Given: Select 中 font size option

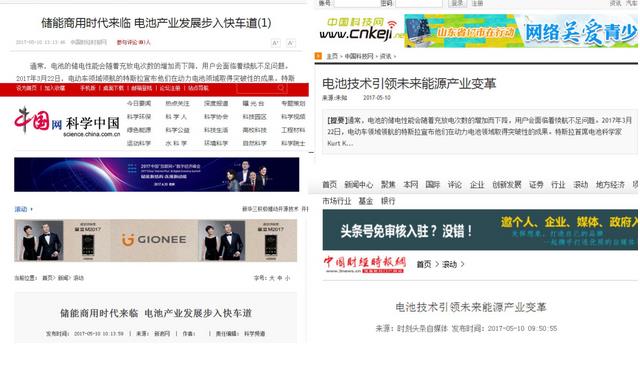Looking at the screenshot, I should (280, 278).
